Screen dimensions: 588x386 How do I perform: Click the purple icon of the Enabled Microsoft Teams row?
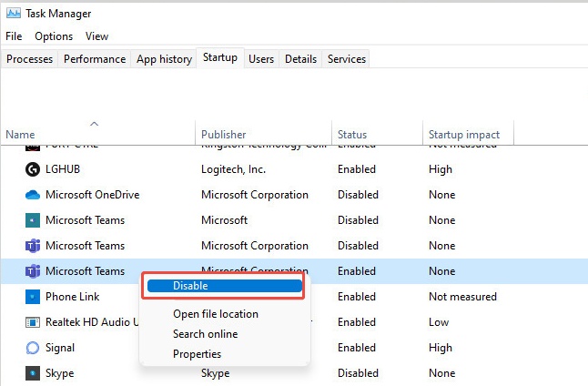tap(33, 271)
